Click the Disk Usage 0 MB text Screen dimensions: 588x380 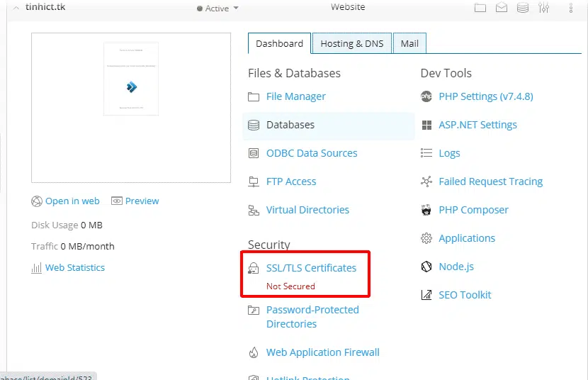click(67, 225)
